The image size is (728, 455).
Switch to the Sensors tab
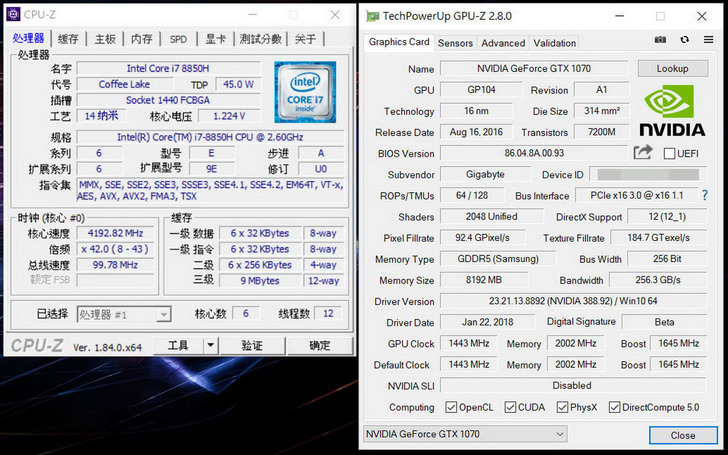tap(455, 43)
